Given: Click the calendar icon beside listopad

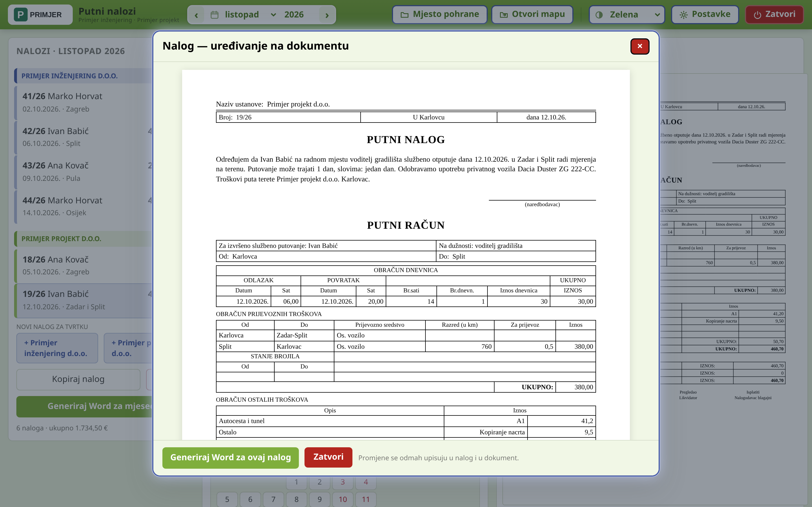Looking at the screenshot, I should [214, 15].
